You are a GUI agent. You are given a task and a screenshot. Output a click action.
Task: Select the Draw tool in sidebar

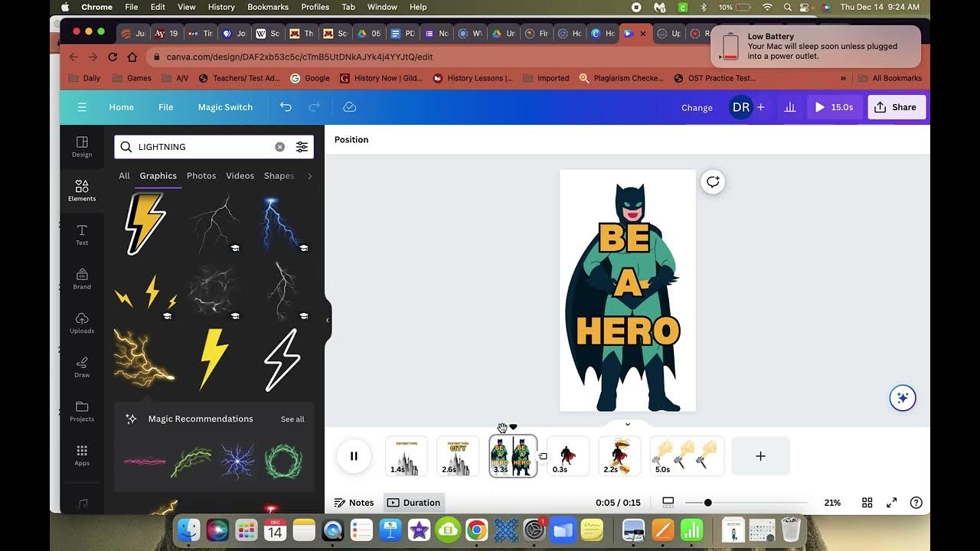(x=82, y=367)
